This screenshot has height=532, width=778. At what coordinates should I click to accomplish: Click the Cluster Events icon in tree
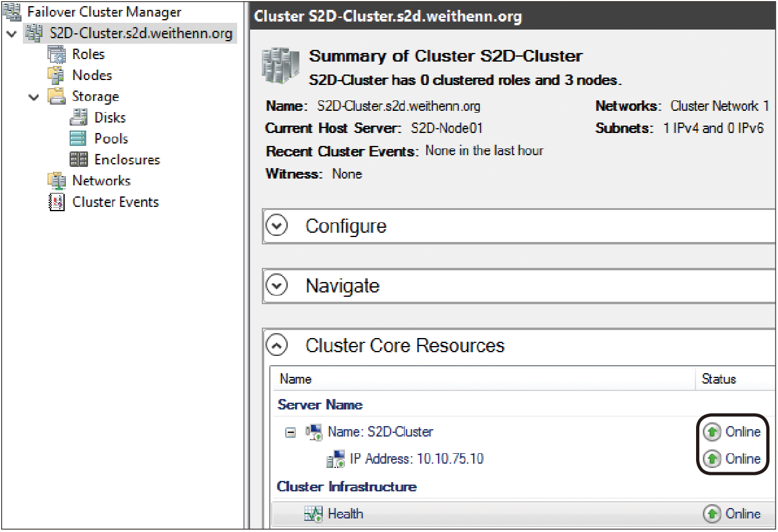[57, 202]
